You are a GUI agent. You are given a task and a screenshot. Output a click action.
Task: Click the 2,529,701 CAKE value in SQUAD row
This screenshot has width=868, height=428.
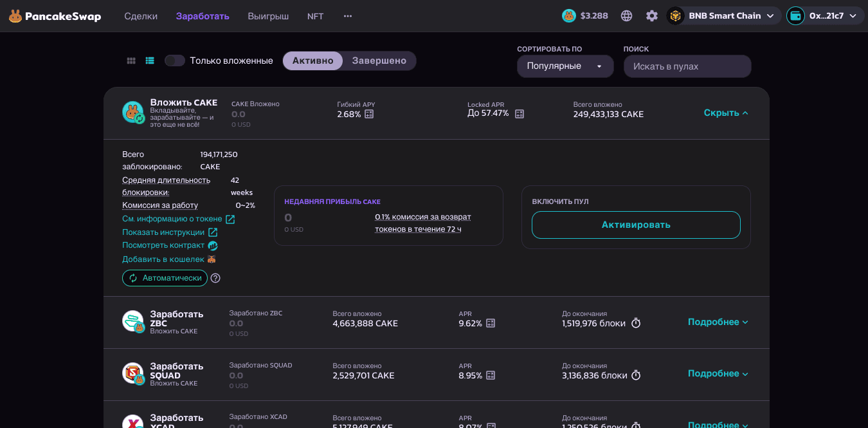point(363,376)
